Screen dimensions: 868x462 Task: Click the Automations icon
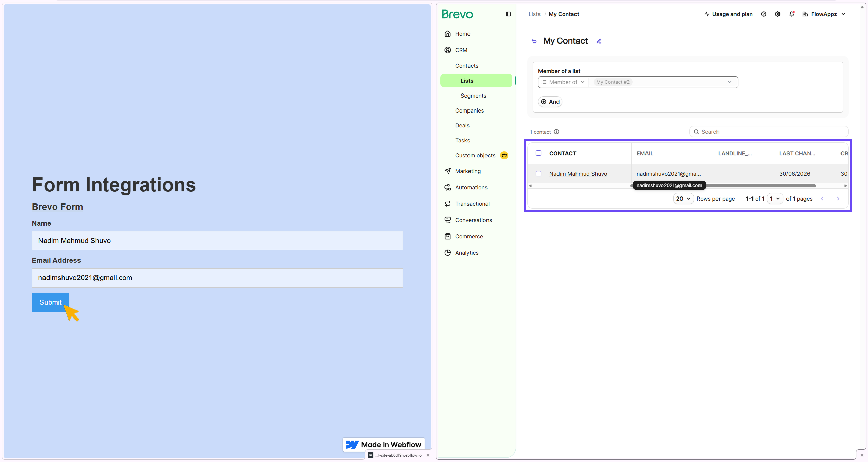448,187
